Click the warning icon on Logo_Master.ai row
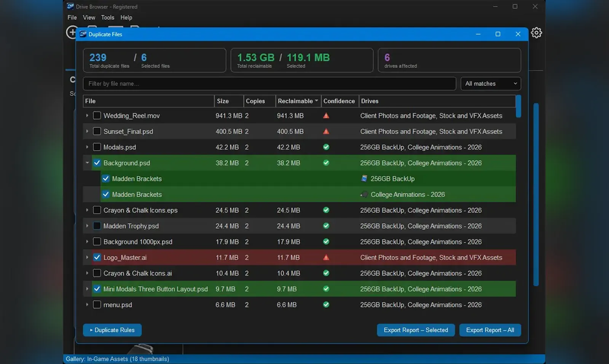 (326, 258)
